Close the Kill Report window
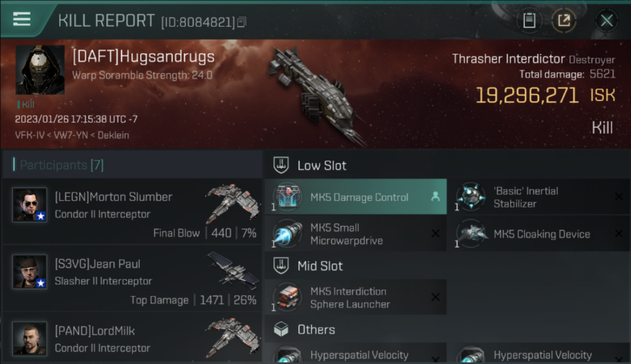 tap(607, 20)
